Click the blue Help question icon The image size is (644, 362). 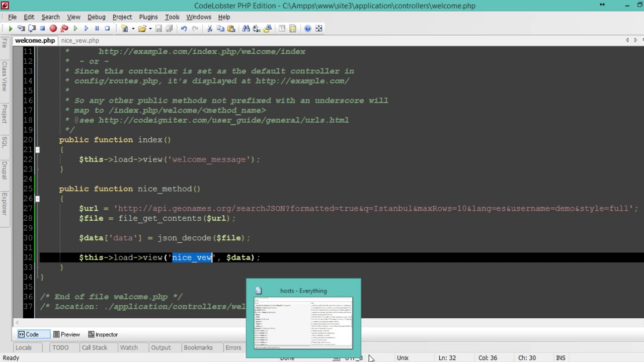click(x=308, y=29)
